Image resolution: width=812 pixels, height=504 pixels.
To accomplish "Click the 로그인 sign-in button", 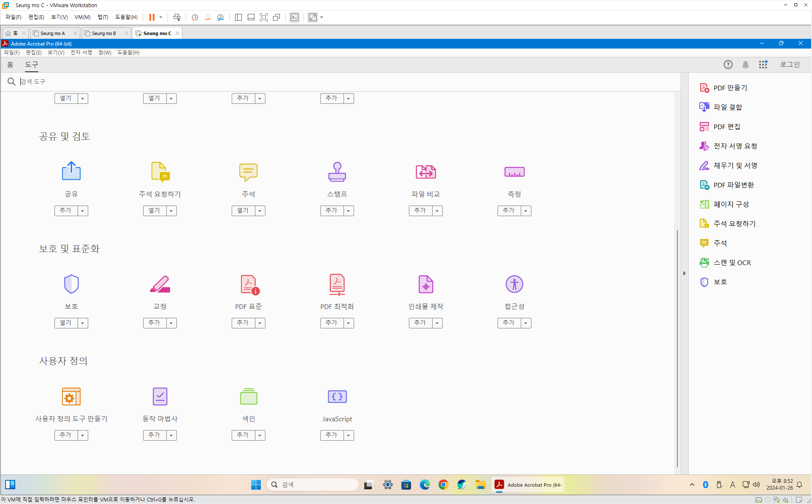I will [x=789, y=65].
